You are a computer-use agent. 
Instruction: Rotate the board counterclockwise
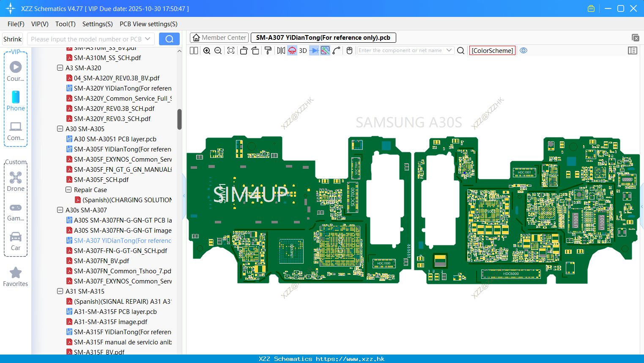(244, 50)
